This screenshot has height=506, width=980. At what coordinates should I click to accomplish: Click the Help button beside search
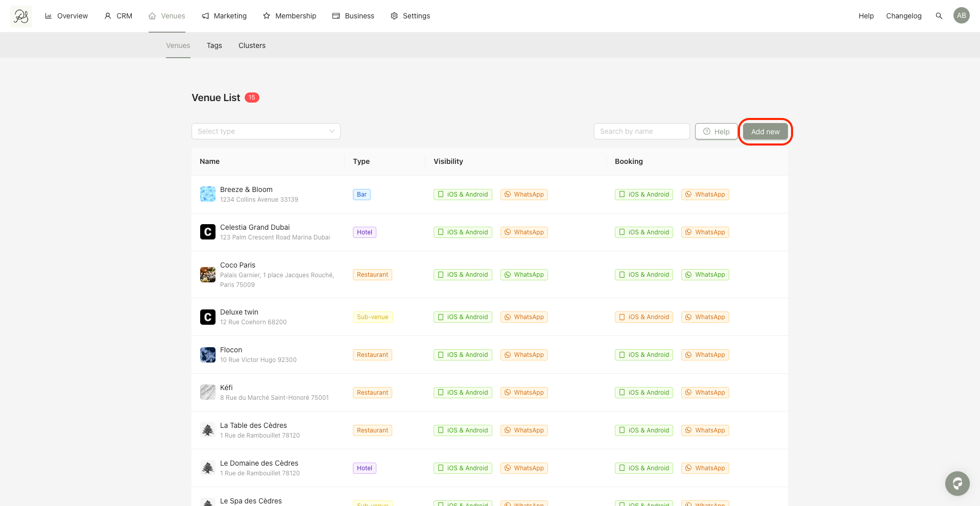click(x=716, y=132)
